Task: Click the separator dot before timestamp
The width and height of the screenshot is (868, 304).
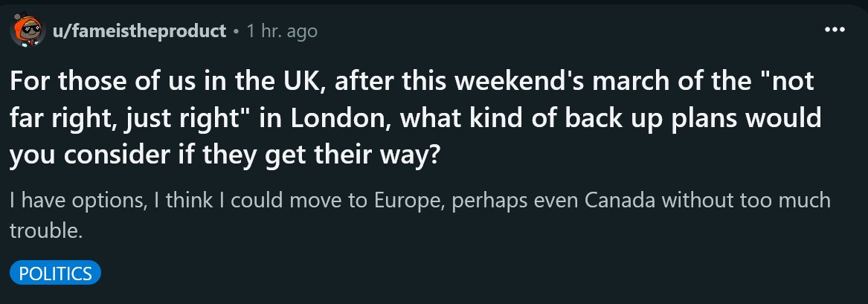Action: click(x=237, y=32)
